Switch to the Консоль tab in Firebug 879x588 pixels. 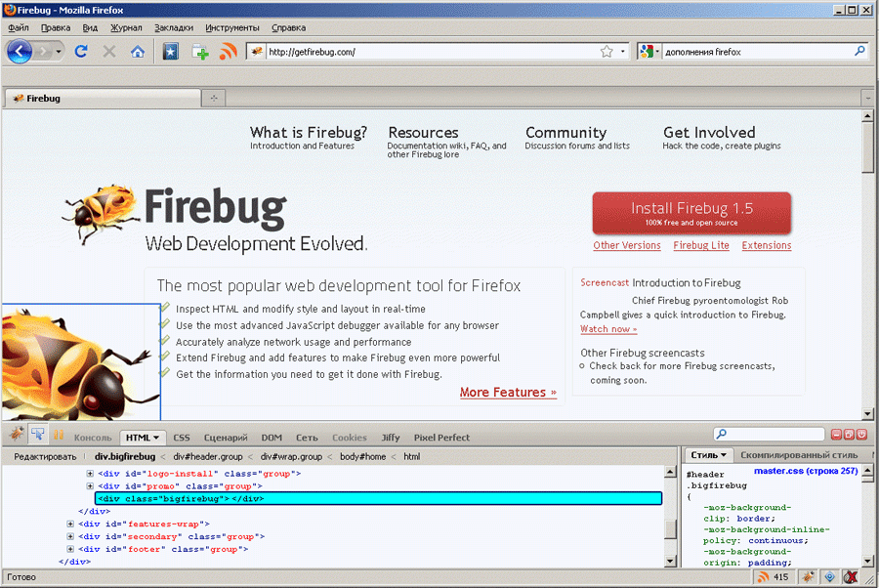point(93,438)
